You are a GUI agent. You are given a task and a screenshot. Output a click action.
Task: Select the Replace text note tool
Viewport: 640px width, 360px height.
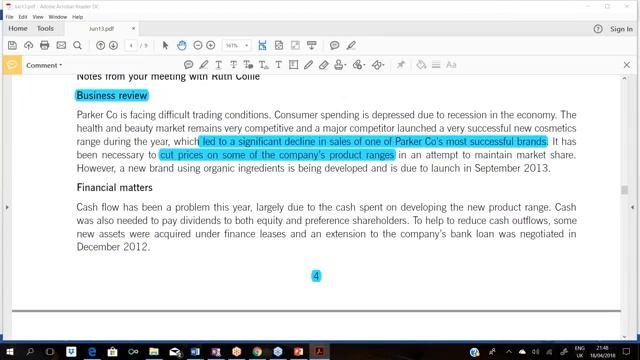coord(248,65)
